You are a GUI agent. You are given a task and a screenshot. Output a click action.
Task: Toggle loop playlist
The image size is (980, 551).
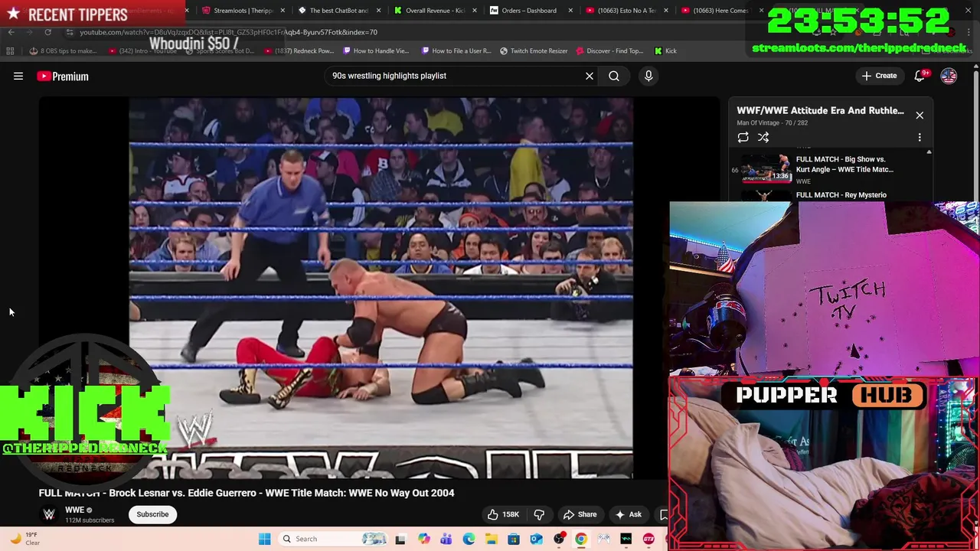tap(743, 137)
